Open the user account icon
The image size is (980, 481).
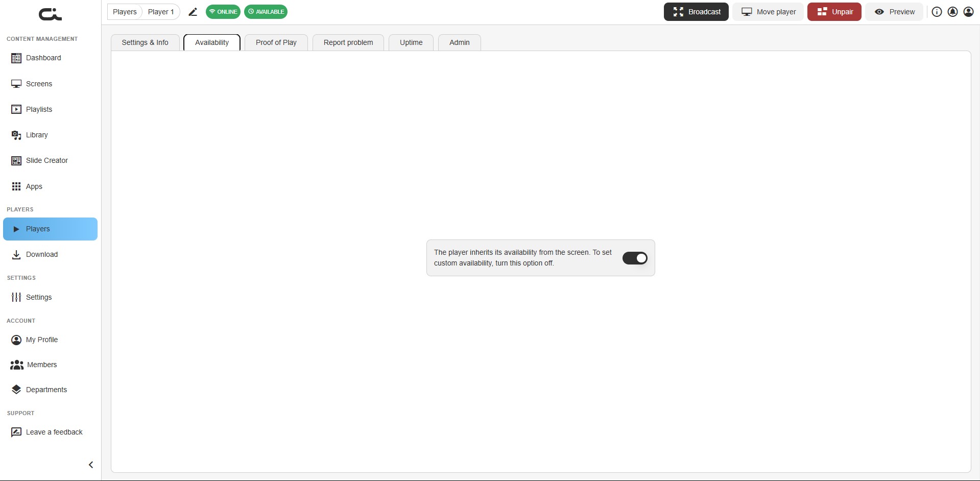click(x=968, y=12)
